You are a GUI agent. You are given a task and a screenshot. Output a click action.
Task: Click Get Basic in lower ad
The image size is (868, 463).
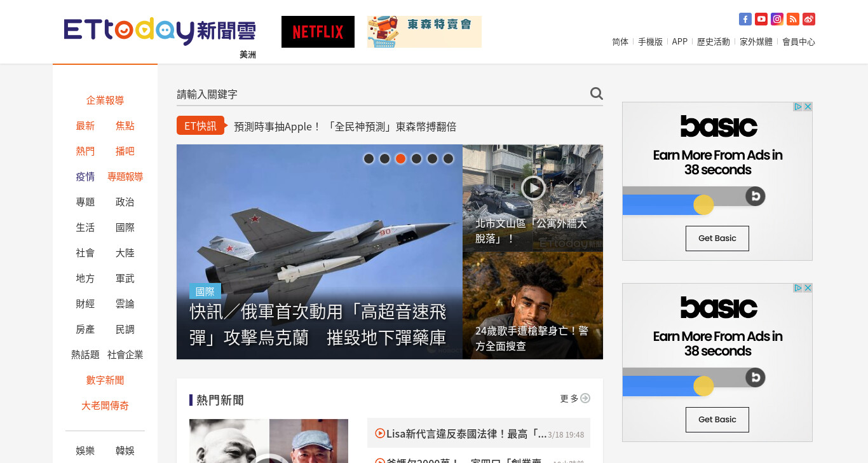pyautogui.click(x=717, y=419)
